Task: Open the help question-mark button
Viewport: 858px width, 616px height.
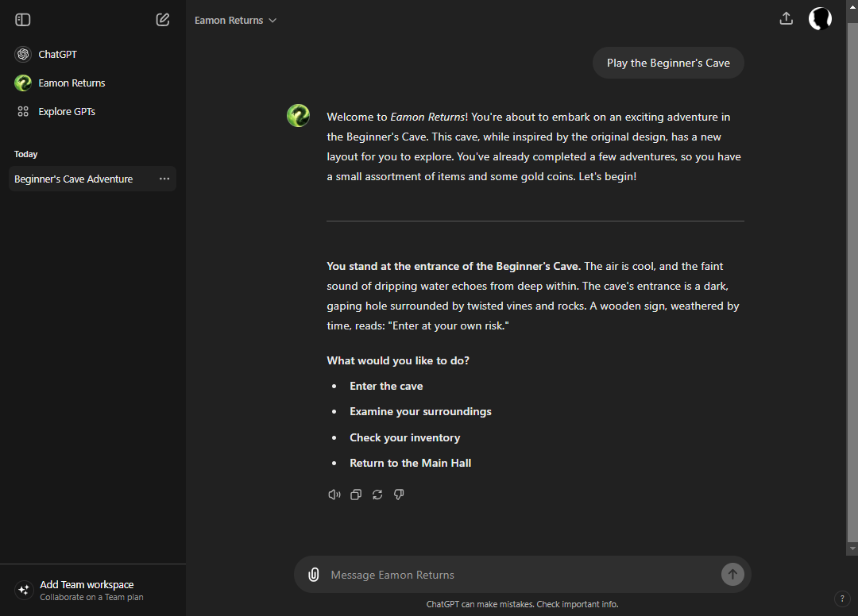Action: [x=842, y=599]
